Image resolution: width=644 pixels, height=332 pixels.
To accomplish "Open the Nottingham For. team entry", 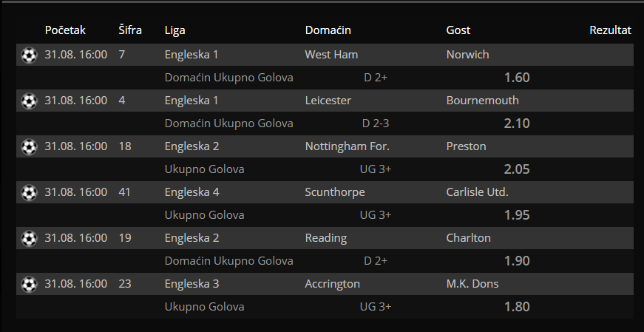I will click(347, 146).
